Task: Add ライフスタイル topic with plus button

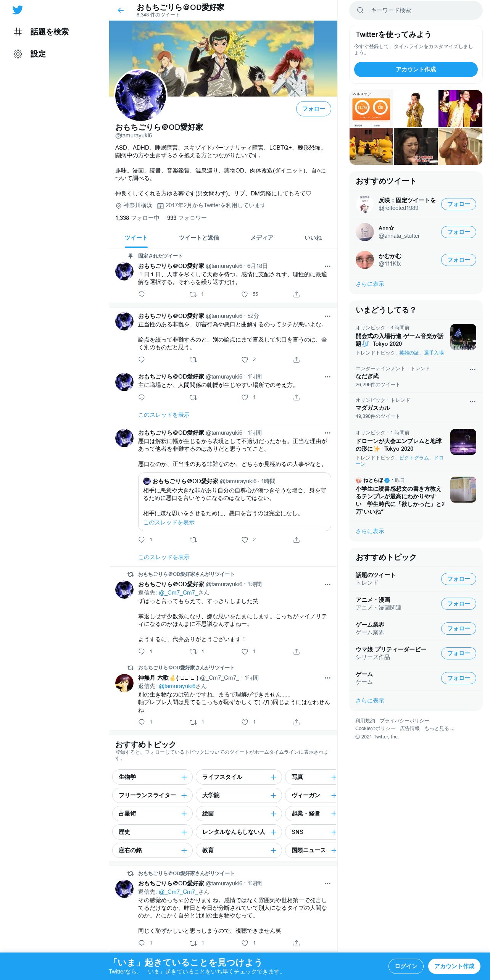Action: tap(273, 777)
